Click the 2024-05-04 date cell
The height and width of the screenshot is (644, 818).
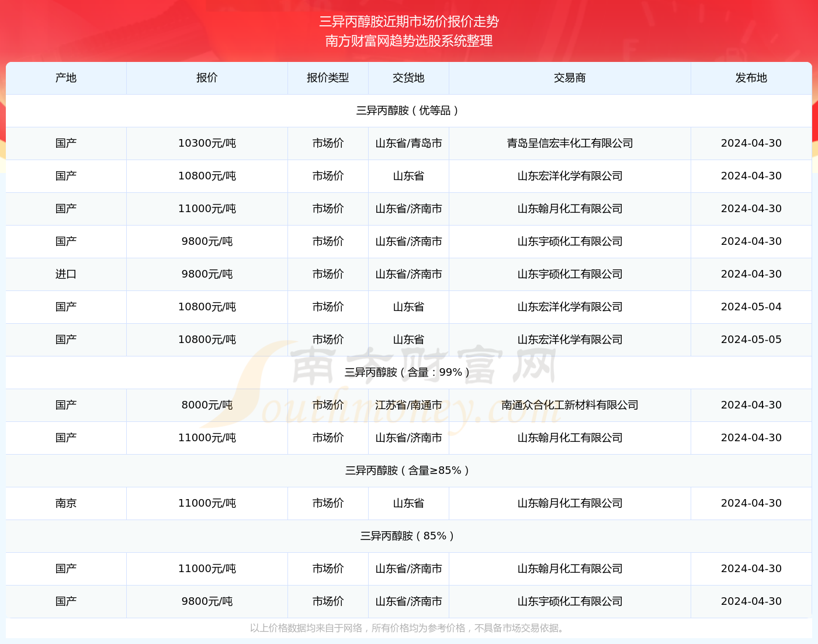click(x=751, y=307)
